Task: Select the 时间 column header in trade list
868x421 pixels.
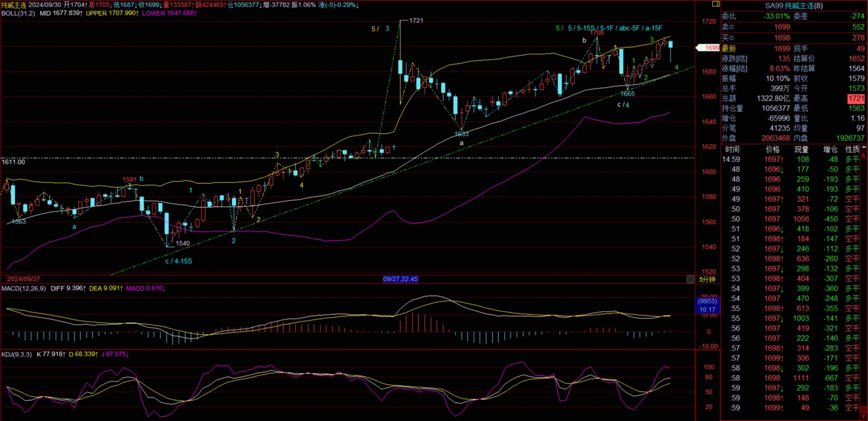Action: [732, 149]
